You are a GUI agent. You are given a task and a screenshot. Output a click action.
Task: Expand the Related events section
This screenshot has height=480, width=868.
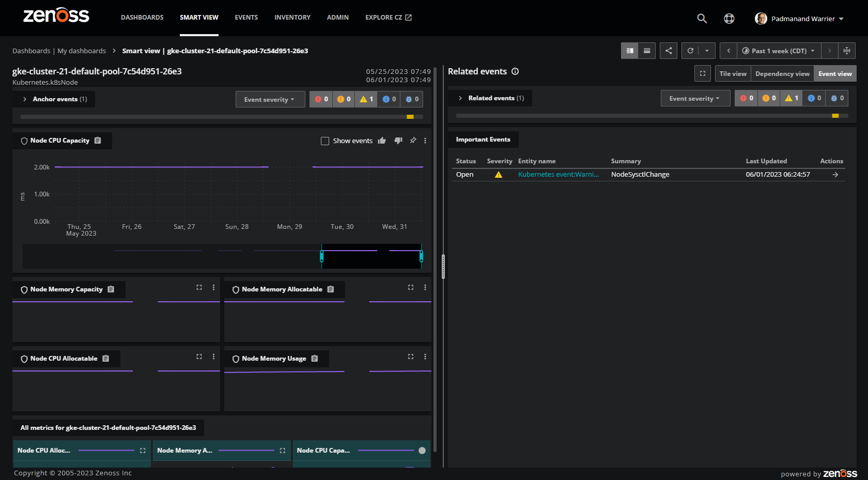pyautogui.click(x=460, y=98)
